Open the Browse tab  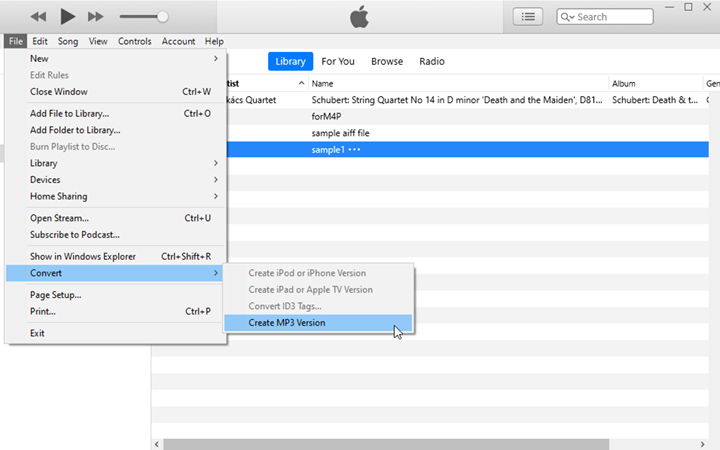[x=387, y=61]
